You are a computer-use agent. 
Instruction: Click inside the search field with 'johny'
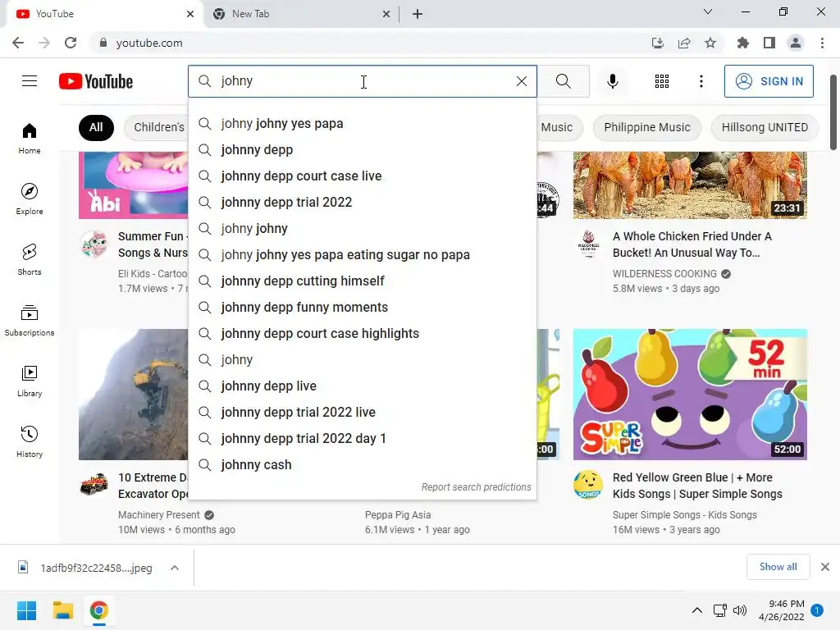(x=363, y=81)
